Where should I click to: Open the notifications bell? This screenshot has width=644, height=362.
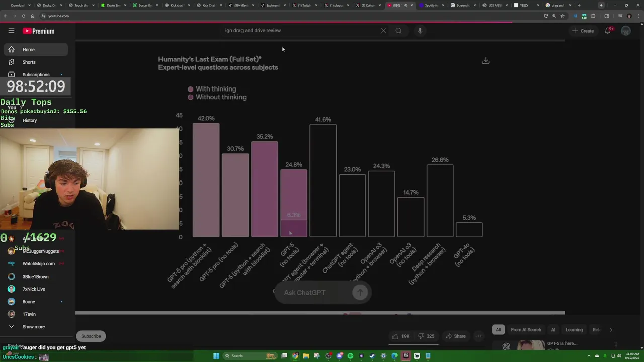(608, 31)
